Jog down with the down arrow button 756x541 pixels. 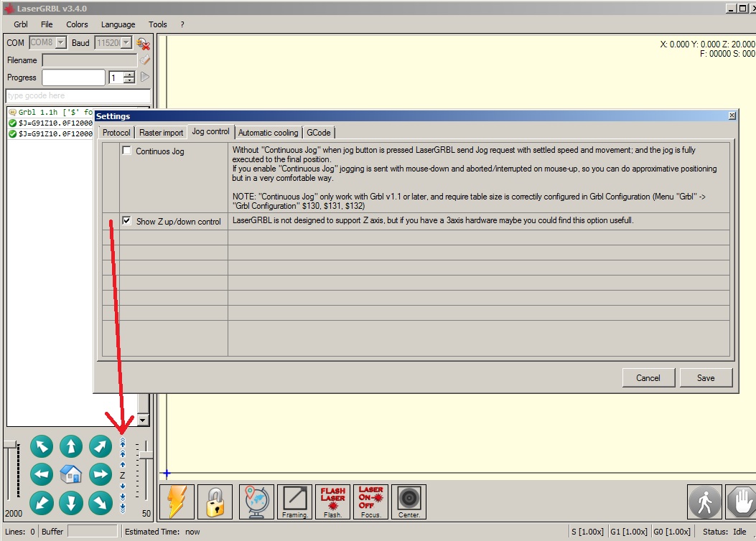[71, 503]
